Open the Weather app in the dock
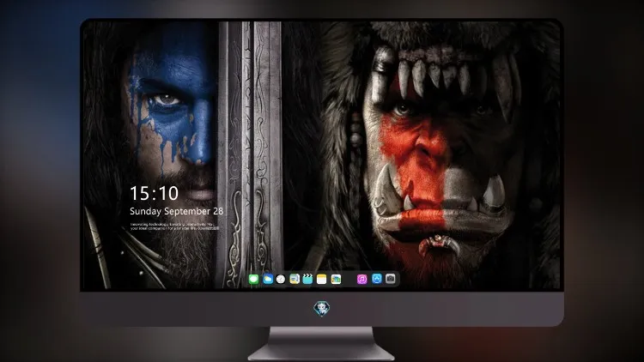The width and height of the screenshot is (644, 362). point(268,279)
